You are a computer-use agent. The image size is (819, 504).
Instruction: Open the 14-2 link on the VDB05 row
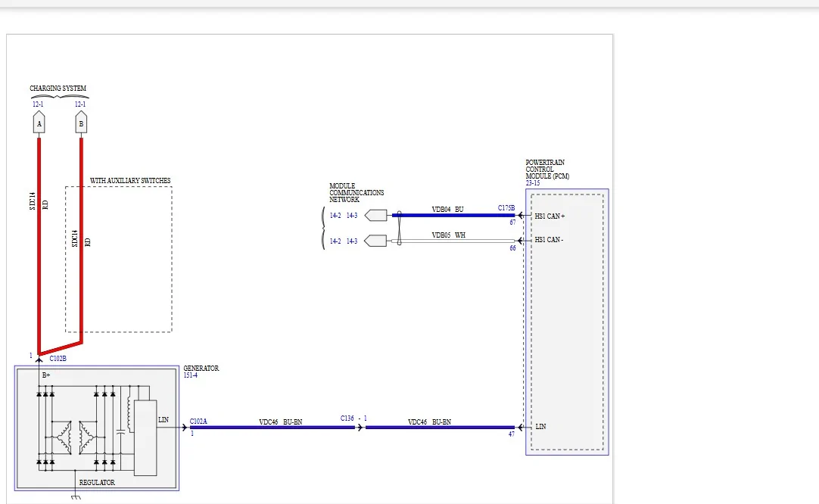[335, 241]
